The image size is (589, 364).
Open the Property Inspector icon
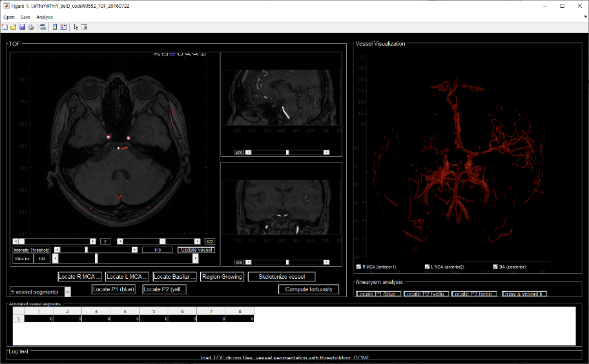point(85,27)
